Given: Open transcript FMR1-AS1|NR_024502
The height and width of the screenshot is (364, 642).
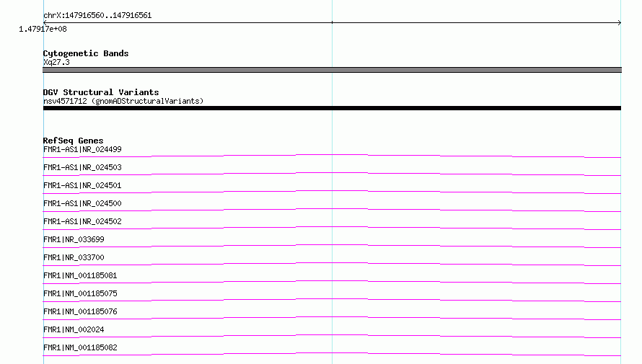Looking at the screenshot, I should point(82,221).
